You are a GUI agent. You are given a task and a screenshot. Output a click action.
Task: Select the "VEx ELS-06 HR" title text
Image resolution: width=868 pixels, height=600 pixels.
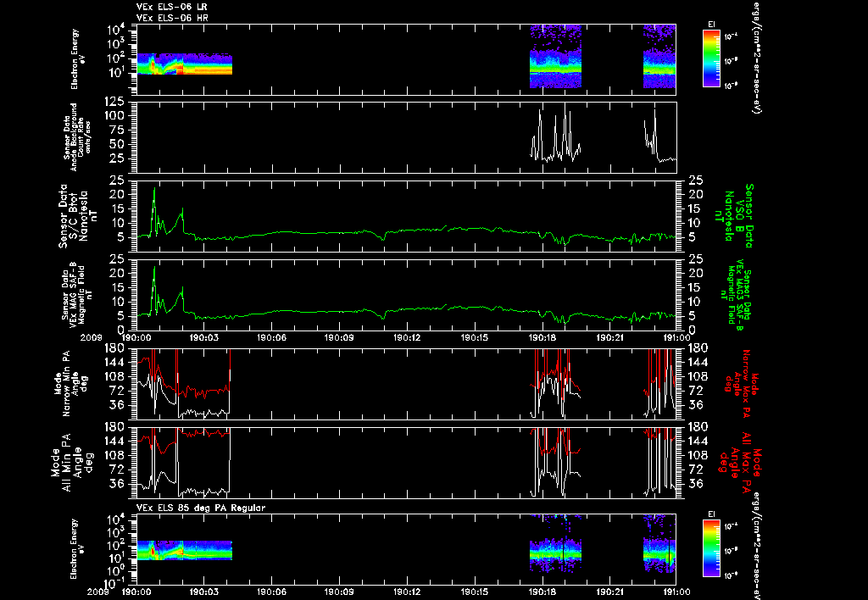[172, 18]
